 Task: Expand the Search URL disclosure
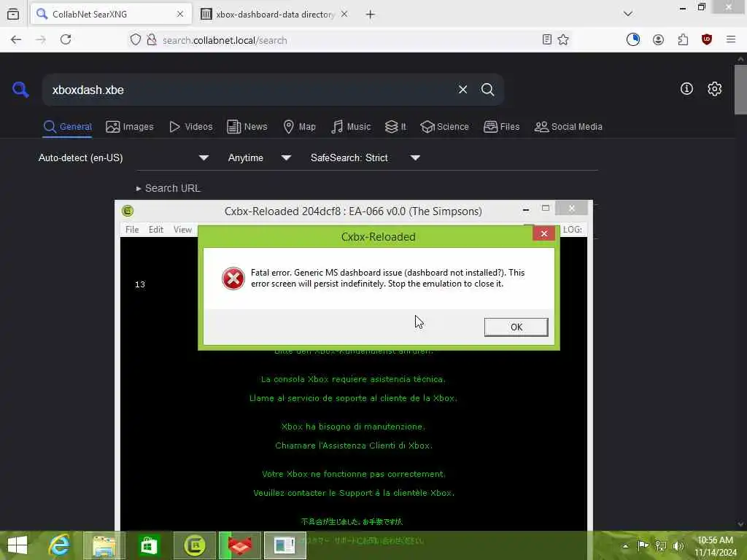pos(169,188)
